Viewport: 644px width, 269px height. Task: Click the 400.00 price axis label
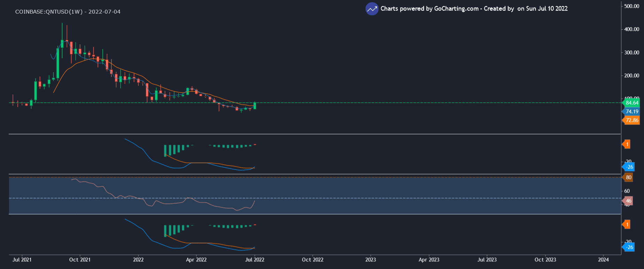pyautogui.click(x=631, y=29)
